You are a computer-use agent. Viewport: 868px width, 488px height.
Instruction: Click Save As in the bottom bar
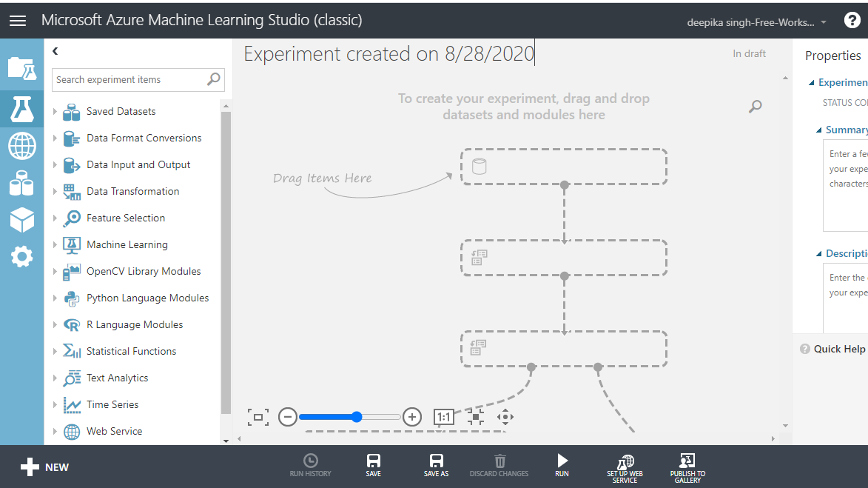[x=436, y=465]
